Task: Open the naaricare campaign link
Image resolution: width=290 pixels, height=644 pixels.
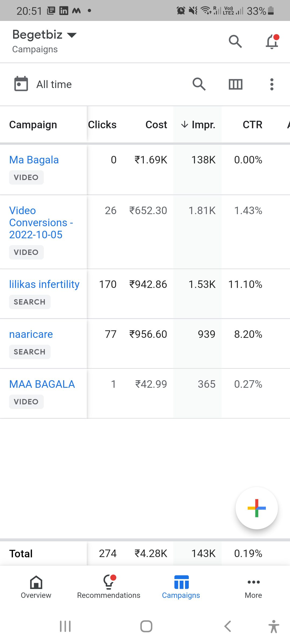Action: [31, 334]
